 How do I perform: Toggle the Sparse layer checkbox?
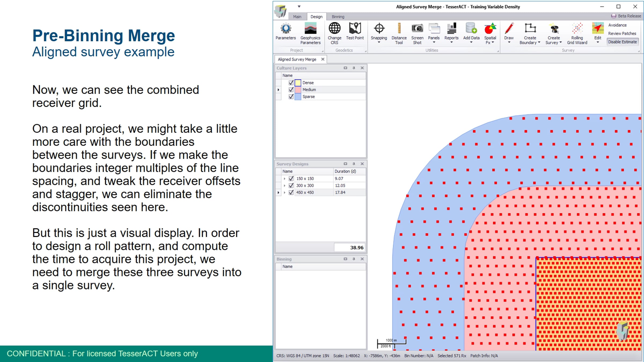291,97
